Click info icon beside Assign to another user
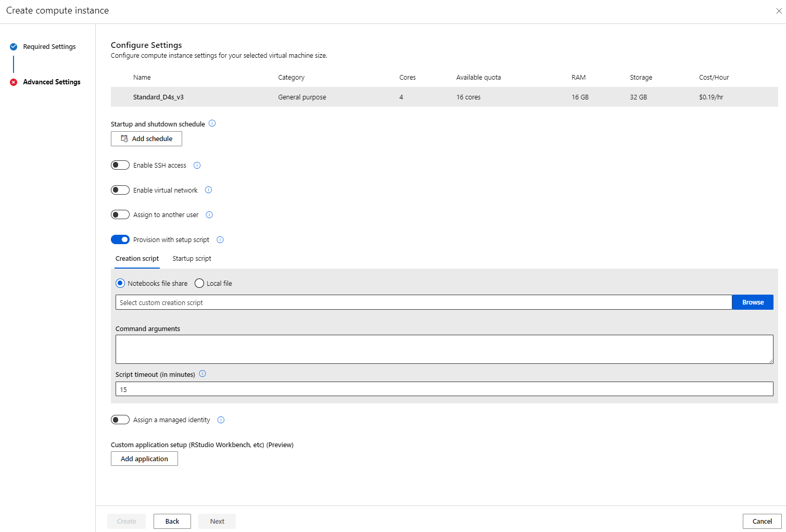This screenshot has height=532, width=786. click(209, 215)
